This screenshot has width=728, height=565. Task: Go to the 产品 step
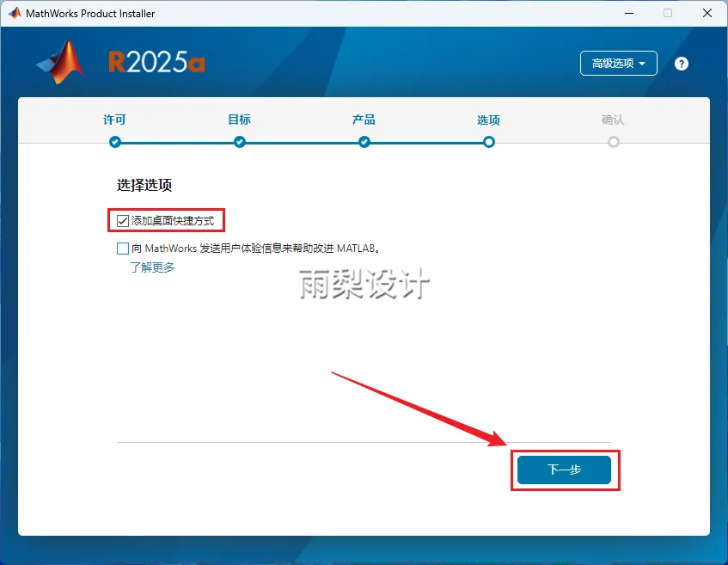pyautogui.click(x=364, y=120)
